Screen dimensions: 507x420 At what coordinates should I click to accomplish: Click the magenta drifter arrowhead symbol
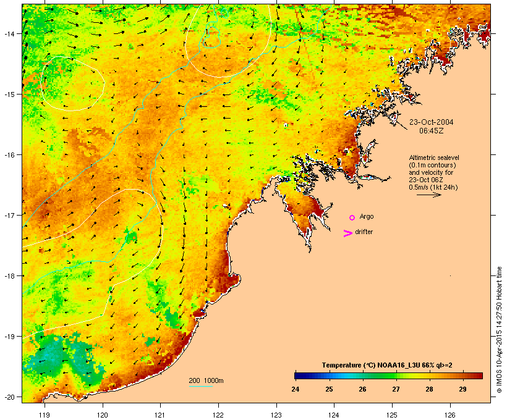click(x=348, y=233)
